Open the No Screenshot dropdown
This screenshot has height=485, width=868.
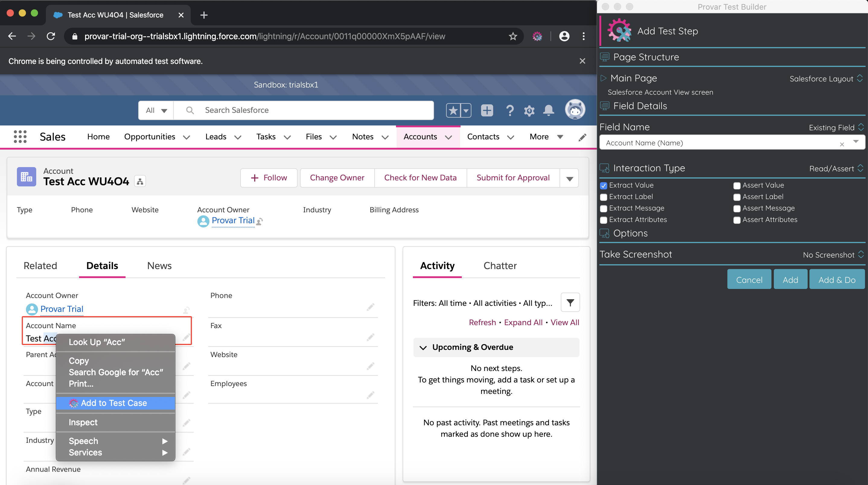coord(834,255)
